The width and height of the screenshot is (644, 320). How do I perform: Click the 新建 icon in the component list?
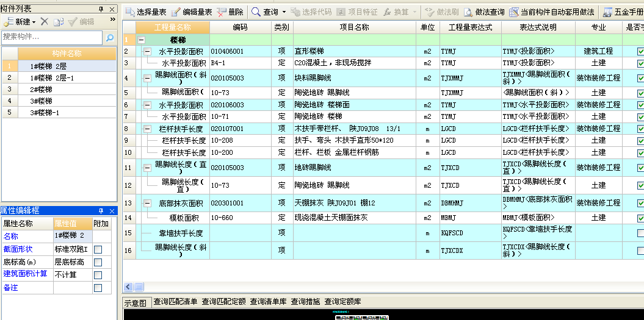(8, 22)
